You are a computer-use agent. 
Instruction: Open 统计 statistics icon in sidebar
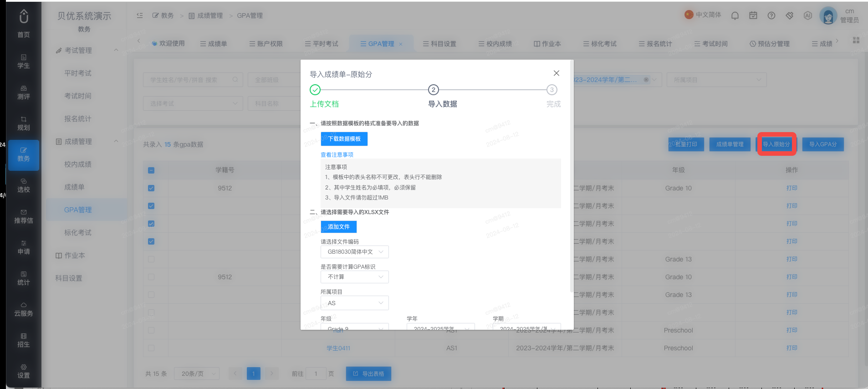[24, 278]
